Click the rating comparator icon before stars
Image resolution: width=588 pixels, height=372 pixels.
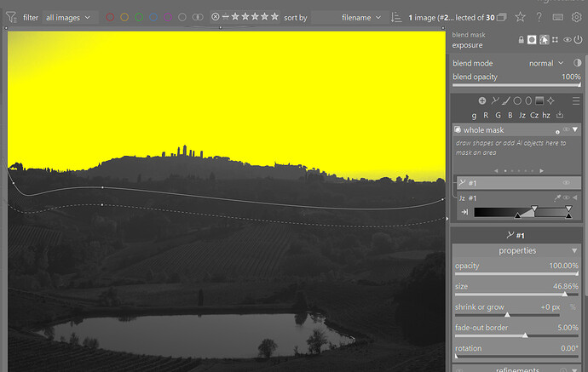[225, 17]
